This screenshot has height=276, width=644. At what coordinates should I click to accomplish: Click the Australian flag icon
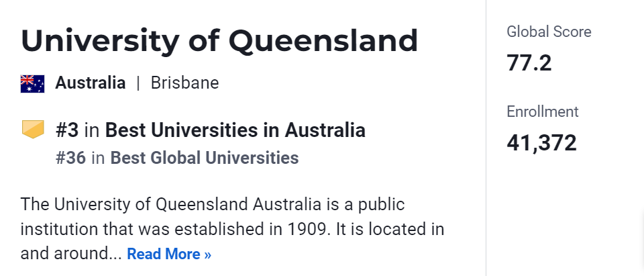(x=32, y=83)
